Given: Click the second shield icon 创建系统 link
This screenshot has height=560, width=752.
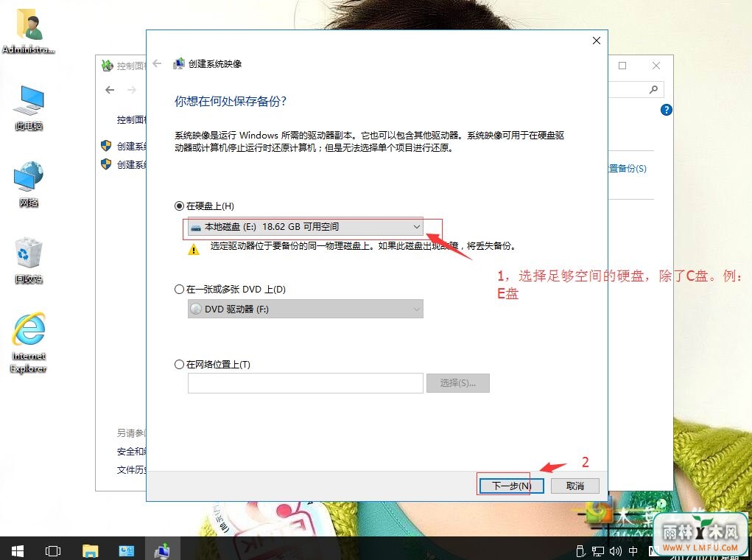Looking at the screenshot, I should tap(106, 164).
